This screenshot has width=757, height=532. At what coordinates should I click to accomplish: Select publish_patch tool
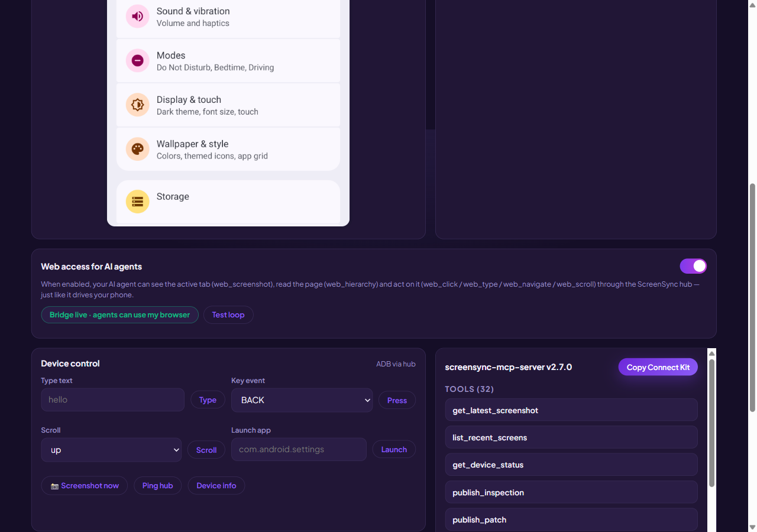(x=571, y=520)
